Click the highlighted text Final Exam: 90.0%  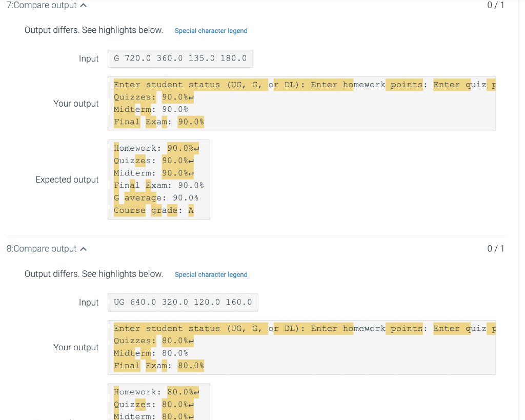point(159,122)
